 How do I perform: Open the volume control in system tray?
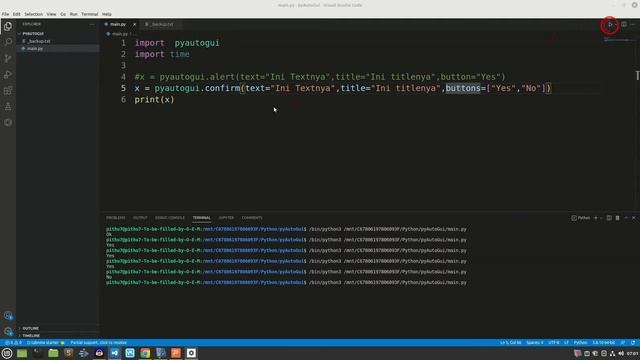click(x=621, y=353)
